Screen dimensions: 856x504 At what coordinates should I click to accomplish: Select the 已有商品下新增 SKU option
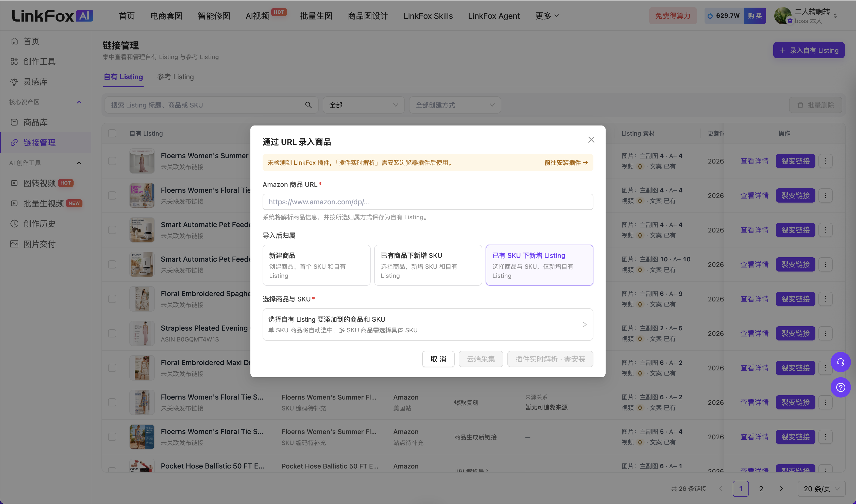pyautogui.click(x=428, y=265)
